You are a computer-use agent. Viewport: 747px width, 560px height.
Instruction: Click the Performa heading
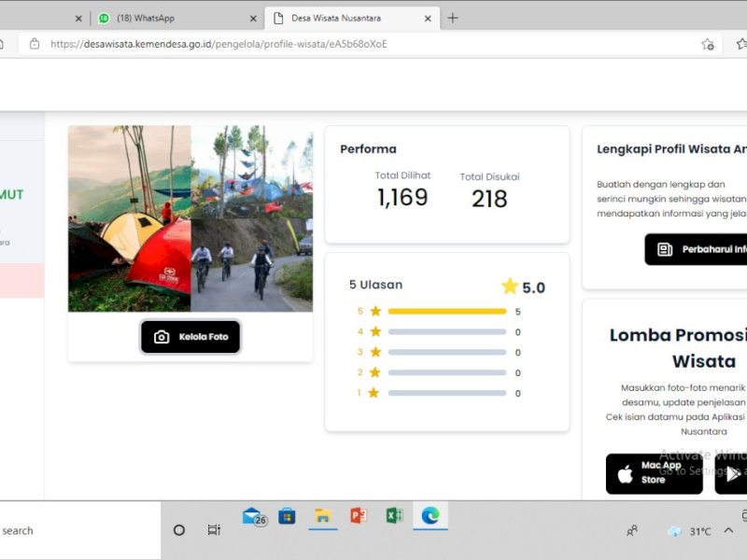pos(368,149)
